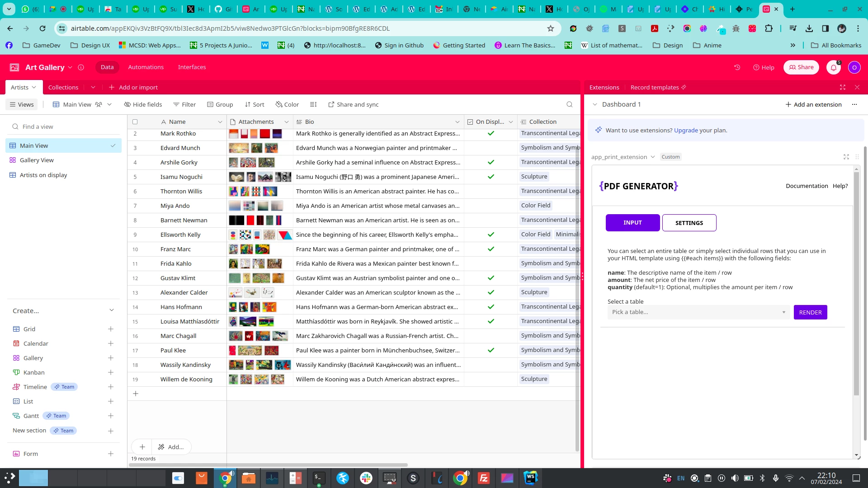The width and height of the screenshot is (868, 488).
Task: Switch to the Collections table tab
Action: pos(63,87)
